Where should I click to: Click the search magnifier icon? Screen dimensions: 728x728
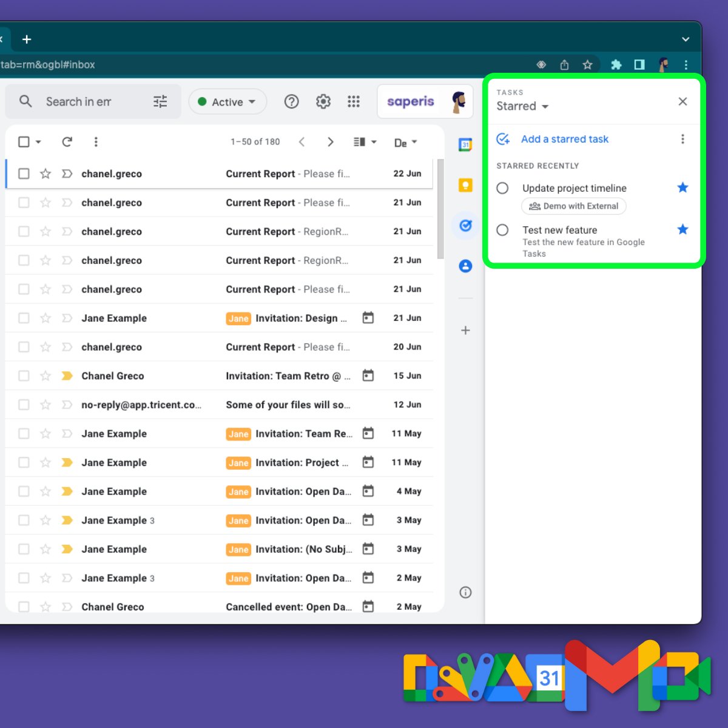pos(25,101)
